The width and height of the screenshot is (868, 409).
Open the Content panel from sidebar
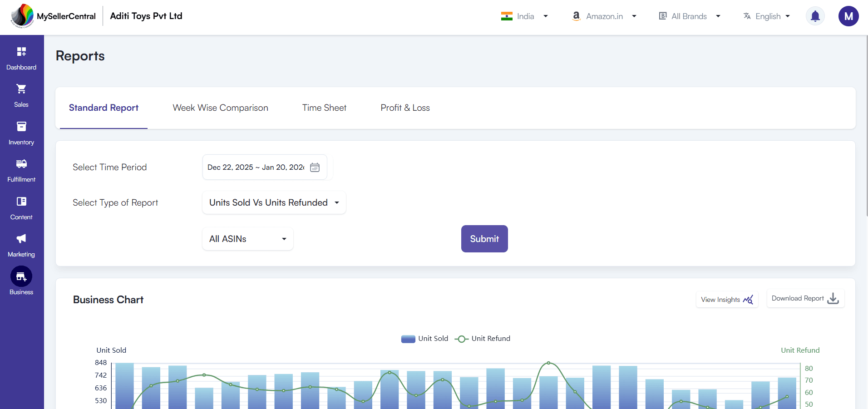[x=21, y=206]
